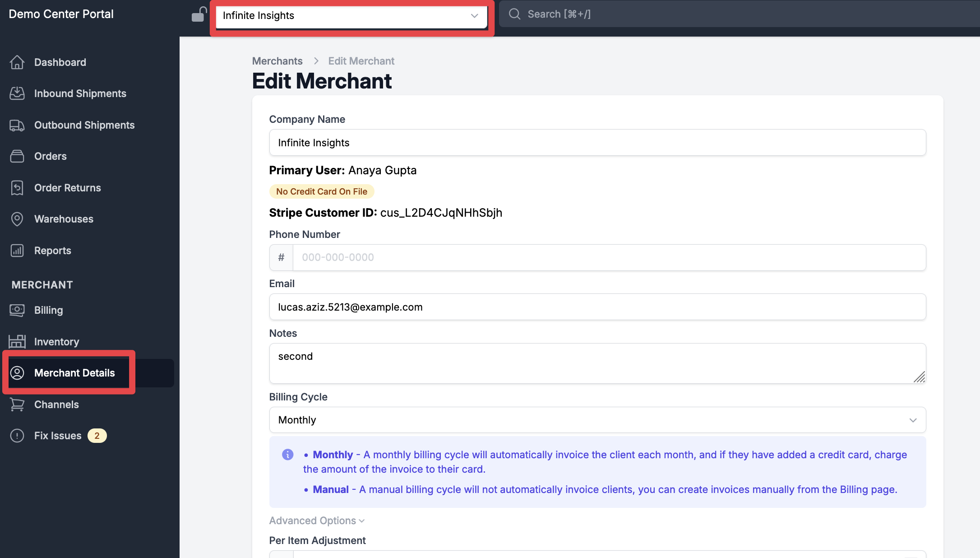
Task: Click the Merchant Details user icon
Action: pyautogui.click(x=17, y=373)
